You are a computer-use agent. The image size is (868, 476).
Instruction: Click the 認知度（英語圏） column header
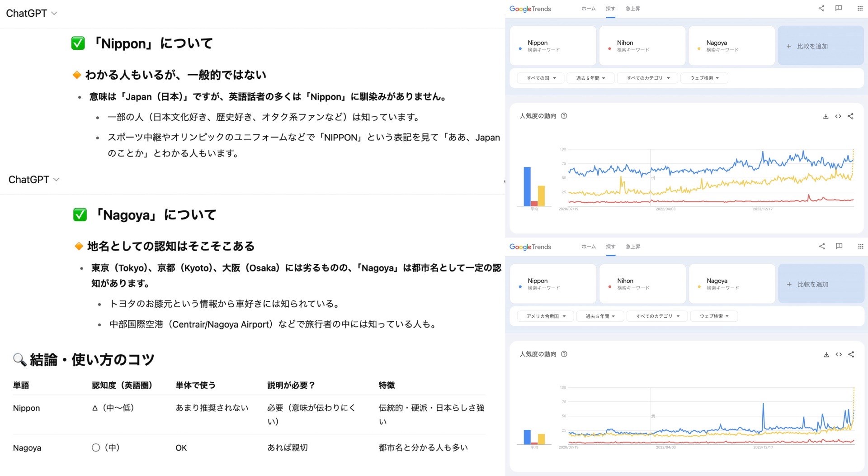(x=122, y=385)
